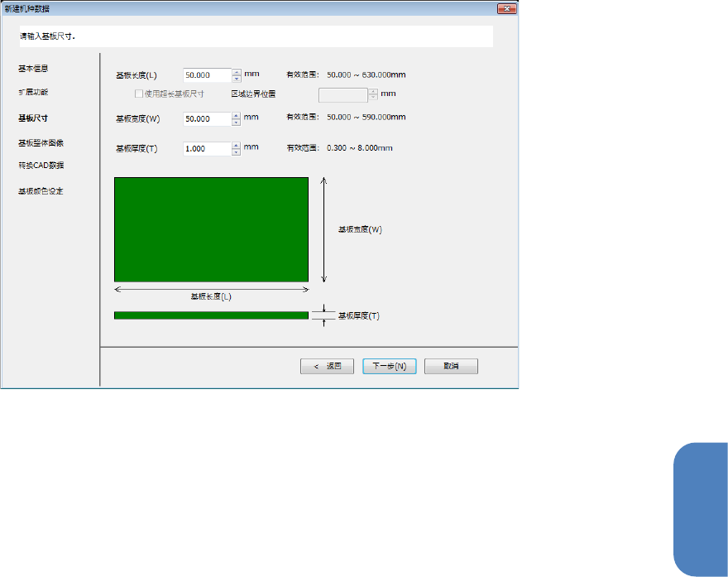Select the 基板尺寸 step in sidebar

coord(33,118)
